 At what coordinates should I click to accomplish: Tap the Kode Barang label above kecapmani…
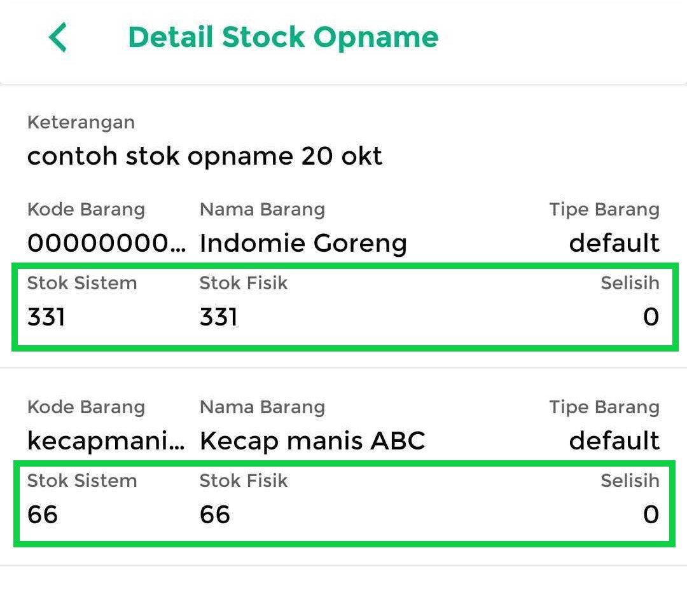tap(86, 407)
